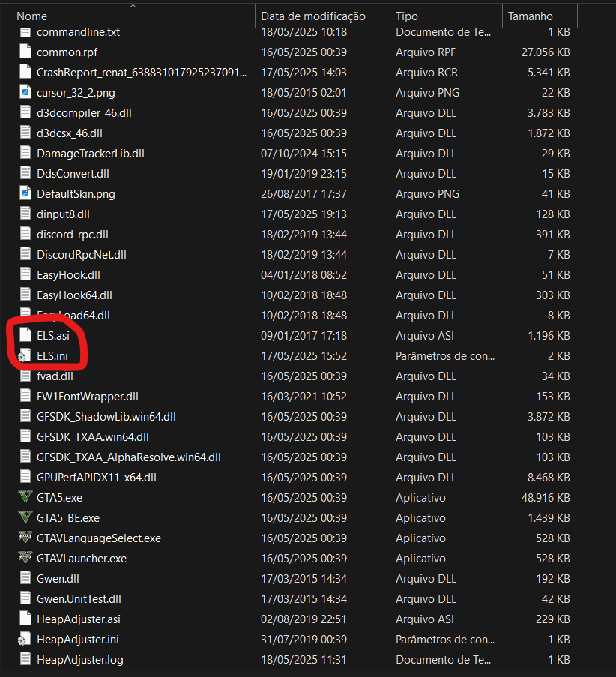
Task: Click the CrashReport_renat file icon
Action: pos(25,73)
